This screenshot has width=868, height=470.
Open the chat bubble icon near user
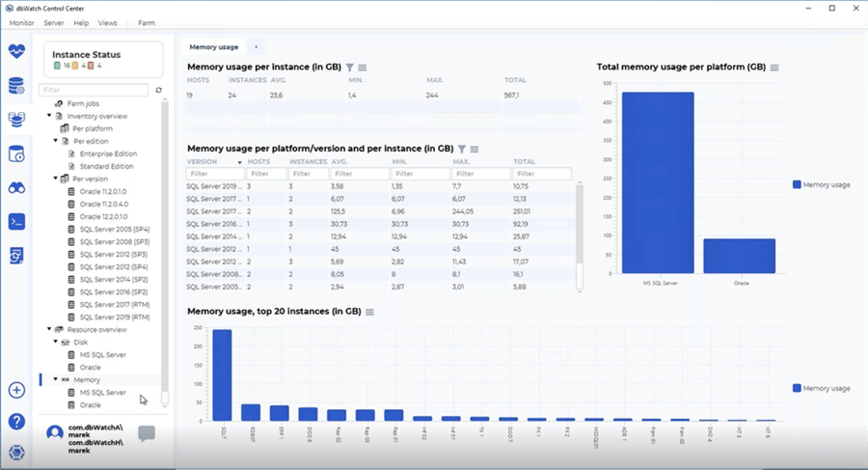coord(147,434)
